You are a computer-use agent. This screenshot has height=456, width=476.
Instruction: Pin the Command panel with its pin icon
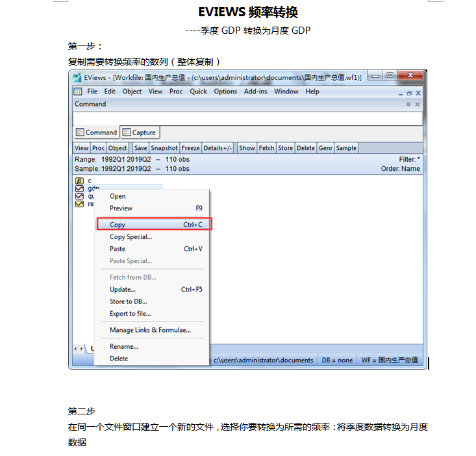coord(408,104)
